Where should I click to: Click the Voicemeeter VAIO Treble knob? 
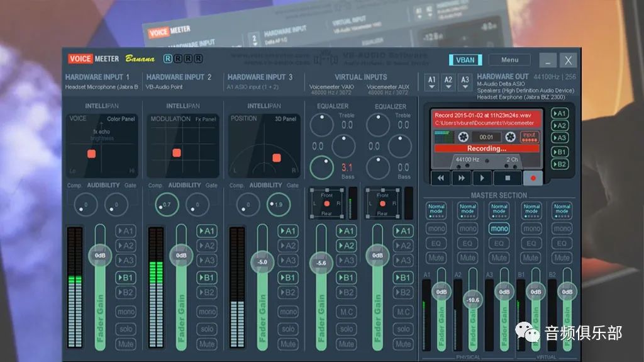pyautogui.click(x=321, y=125)
